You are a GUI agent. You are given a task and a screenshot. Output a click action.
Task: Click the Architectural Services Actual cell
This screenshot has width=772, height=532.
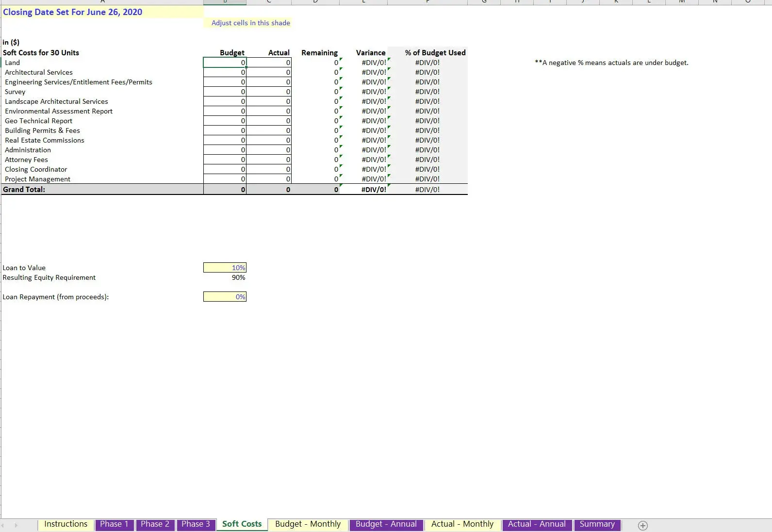click(269, 72)
